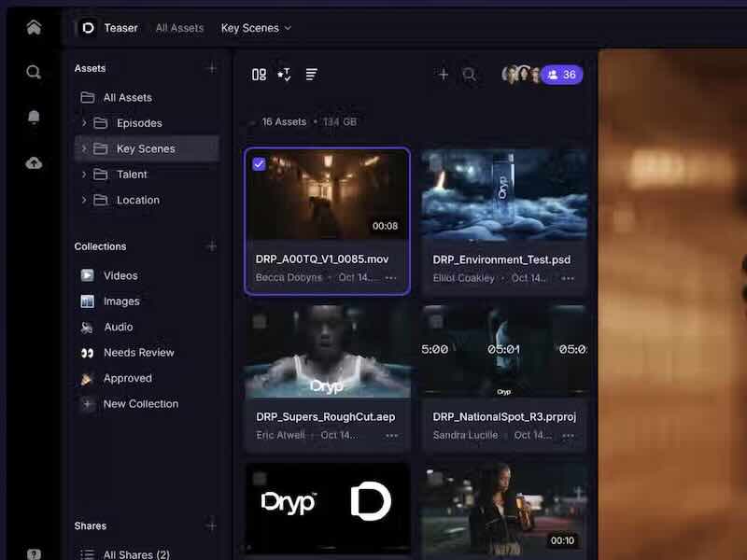Screen dimensions: 747x560
Task: Expand the Episodes folder chevron
Action: pos(84,123)
